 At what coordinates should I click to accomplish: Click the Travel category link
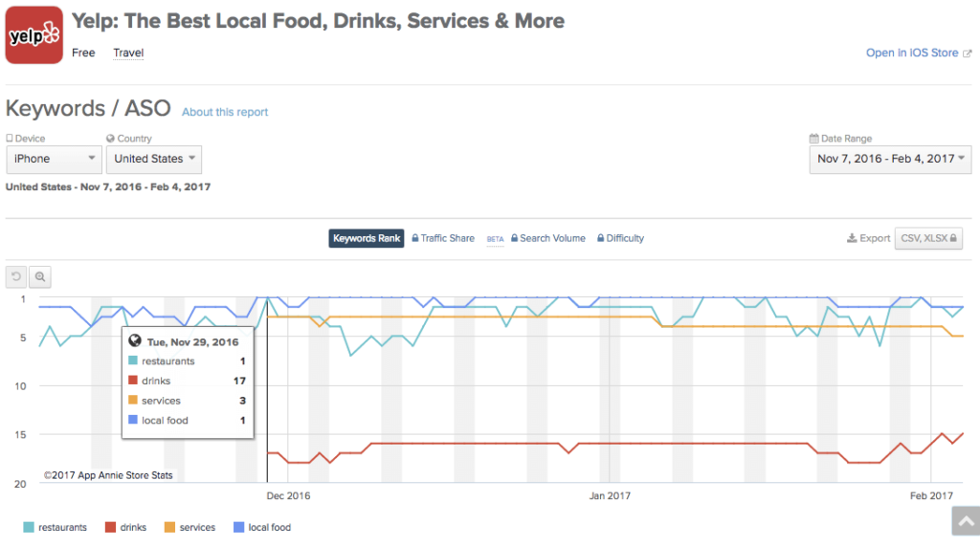pos(128,53)
